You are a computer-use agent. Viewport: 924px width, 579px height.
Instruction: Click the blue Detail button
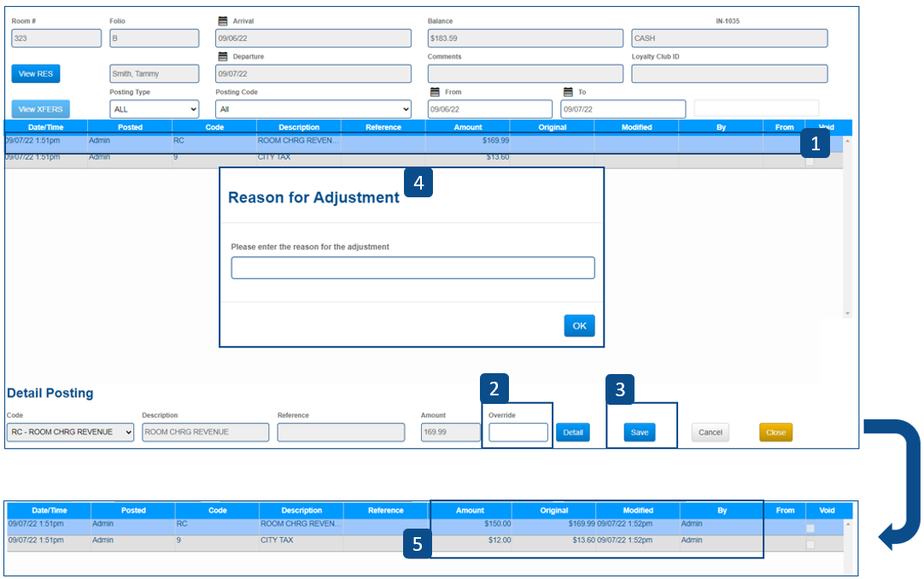(573, 433)
